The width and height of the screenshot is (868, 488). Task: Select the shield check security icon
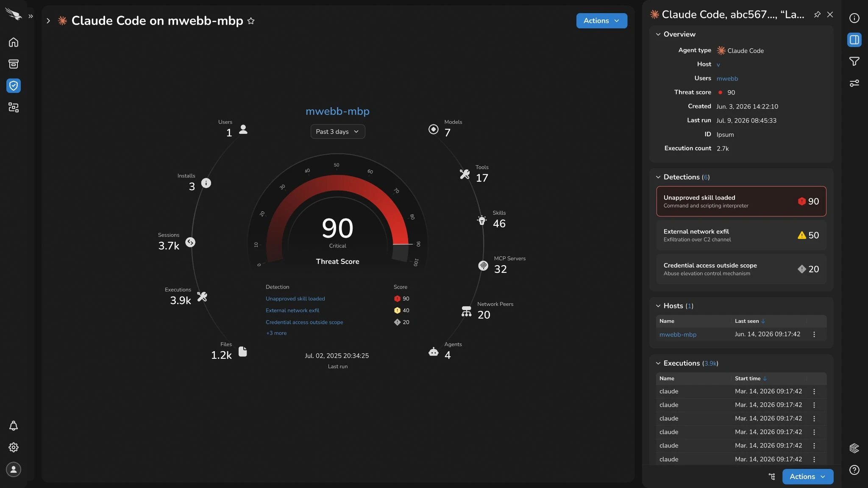(x=14, y=86)
